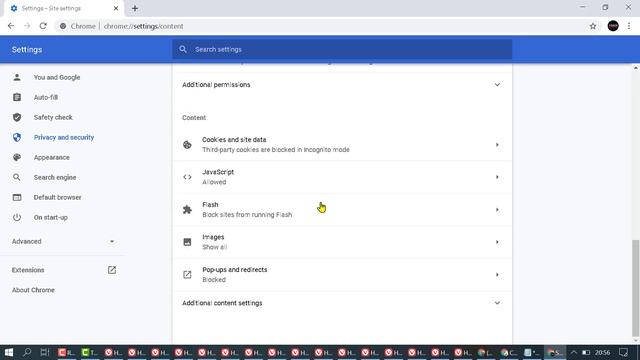Click the Pop-ups and redirects arrow
The image size is (640, 360).
pos(497,275)
